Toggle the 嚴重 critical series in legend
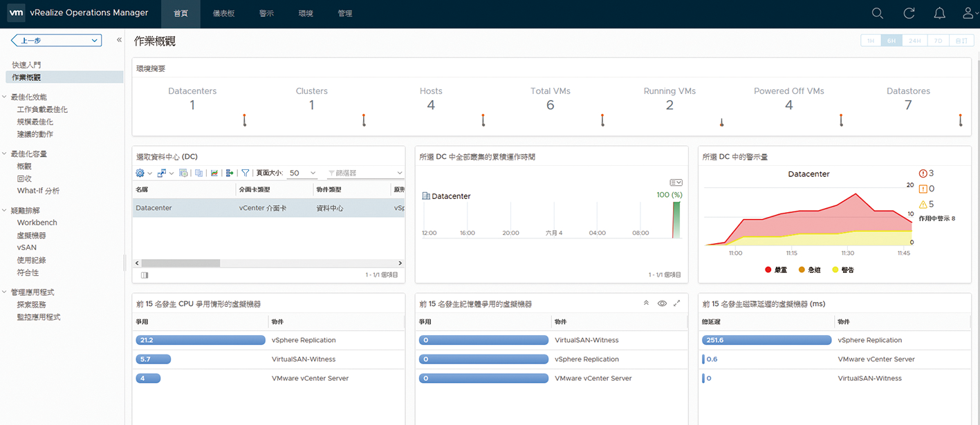The width and height of the screenshot is (980, 425). [x=776, y=270]
